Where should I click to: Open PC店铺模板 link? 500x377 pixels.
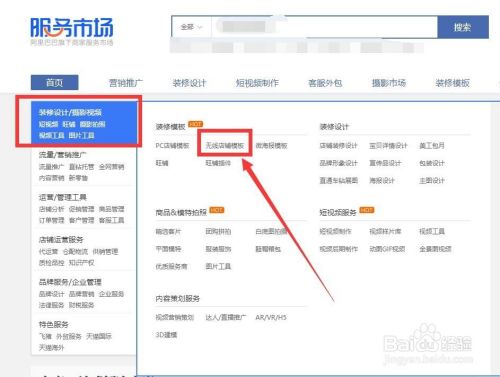(172, 146)
